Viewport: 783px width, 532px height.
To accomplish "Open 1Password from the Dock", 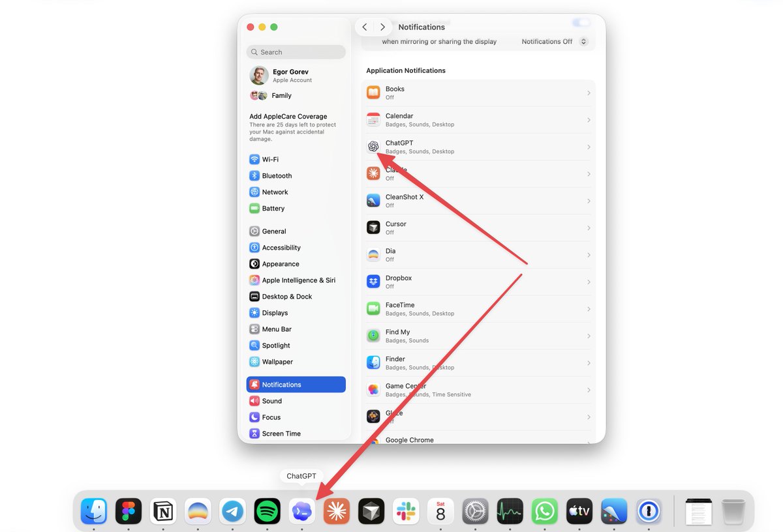I will 649,512.
